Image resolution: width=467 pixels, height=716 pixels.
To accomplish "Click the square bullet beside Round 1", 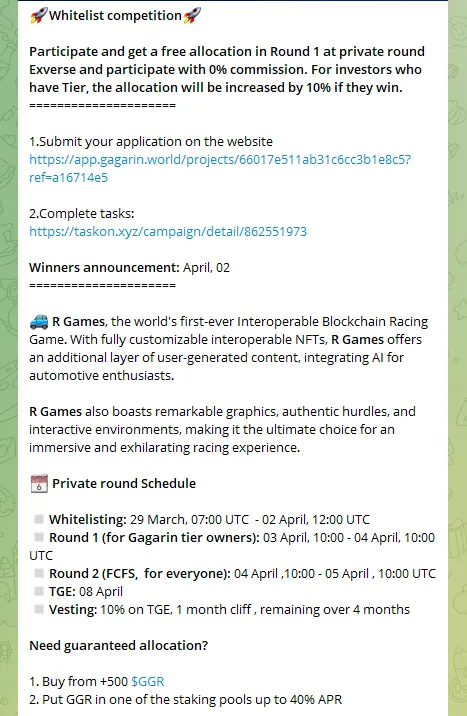I will tap(39, 537).
